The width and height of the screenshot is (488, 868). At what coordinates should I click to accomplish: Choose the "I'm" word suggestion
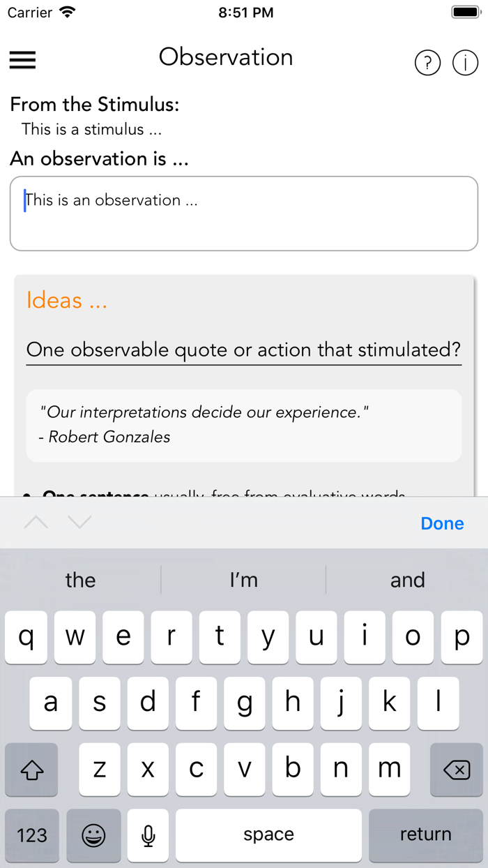(x=243, y=580)
